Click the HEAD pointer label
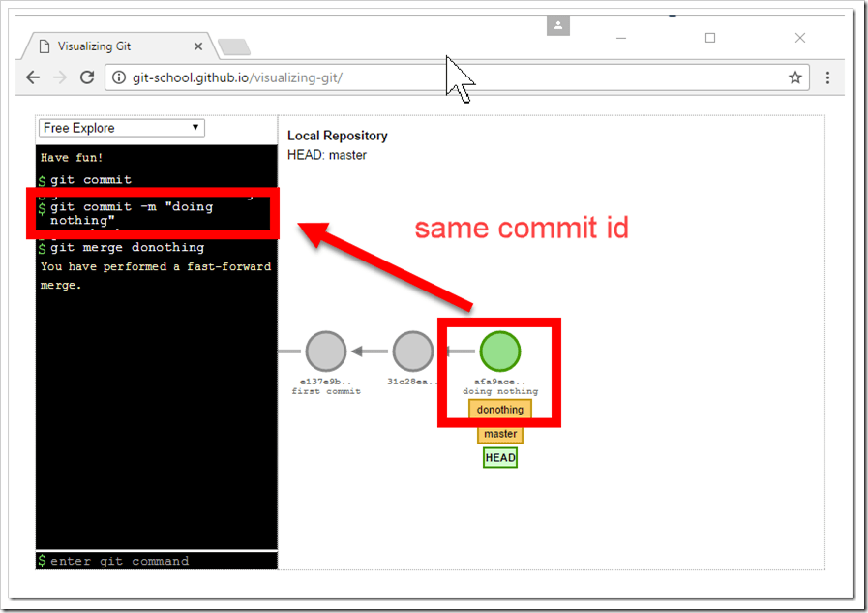868x613 pixels. tap(500, 457)
